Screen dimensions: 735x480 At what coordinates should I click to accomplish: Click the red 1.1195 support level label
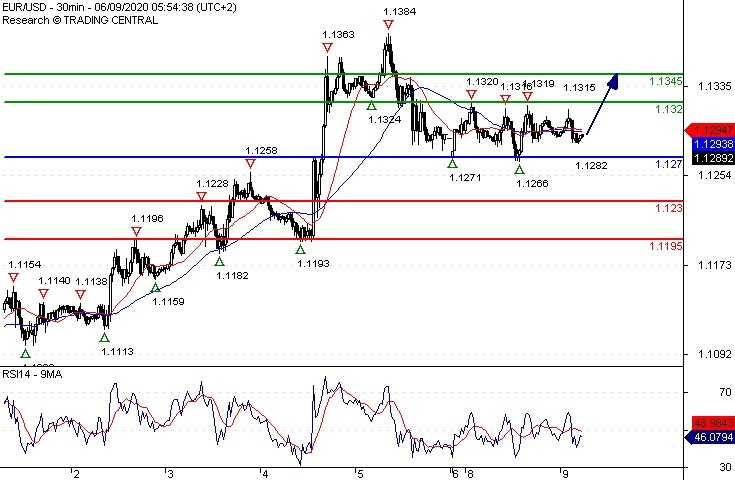pos(666,246)
